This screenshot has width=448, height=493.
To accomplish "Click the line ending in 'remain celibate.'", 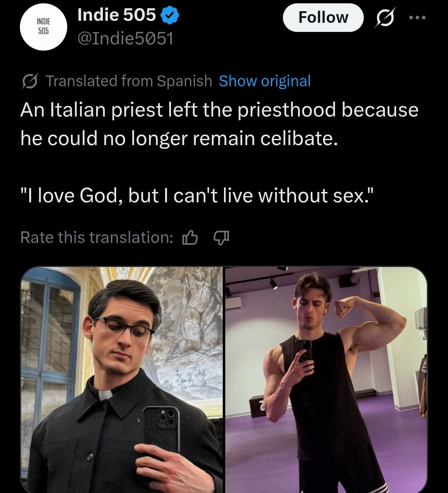I will coord(179,139).
